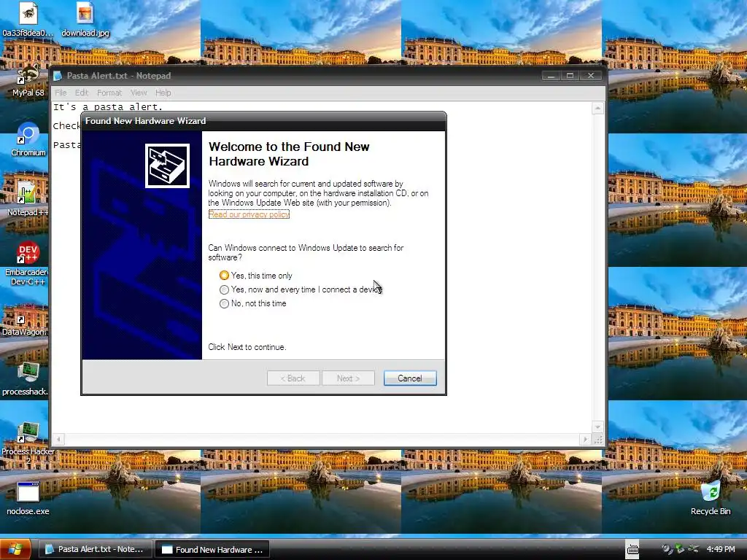This screenshot has width=747, height=560.
Task: Select the Process Hacker 2 desktop shortcut
Action: pos(28,443)
